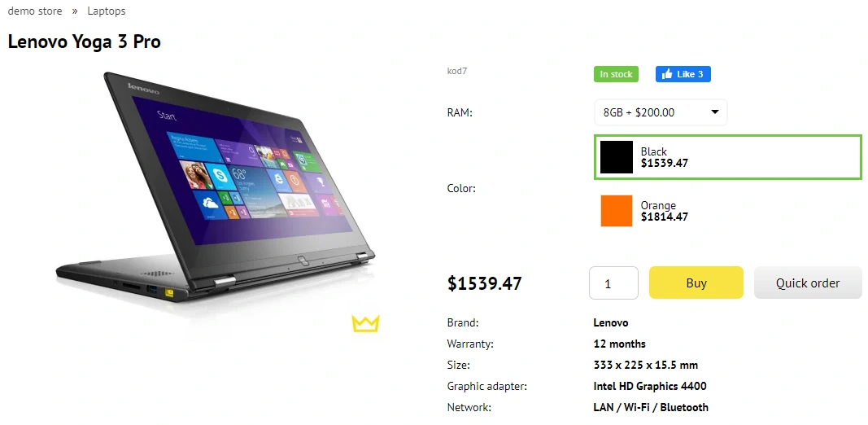Click the yellow Buy button
This screenshot has width=868, height=425.
pyautogui.click(x=696, y=283)
